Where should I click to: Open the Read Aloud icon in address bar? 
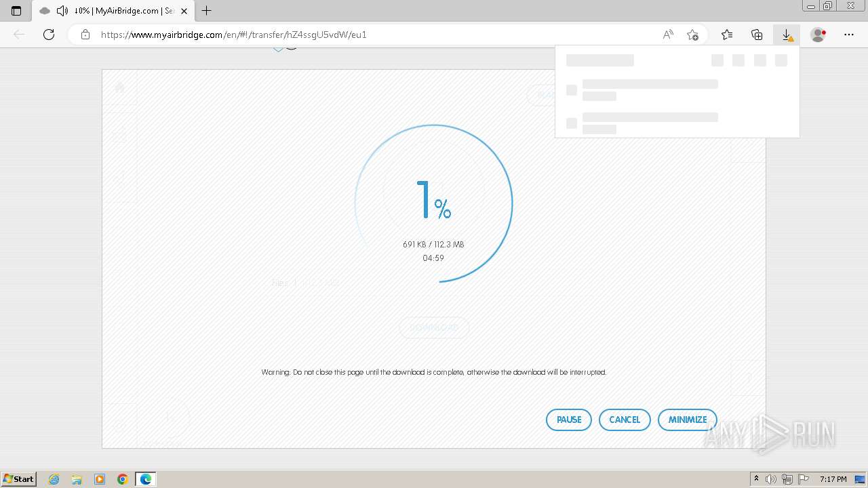click(668, 35)
